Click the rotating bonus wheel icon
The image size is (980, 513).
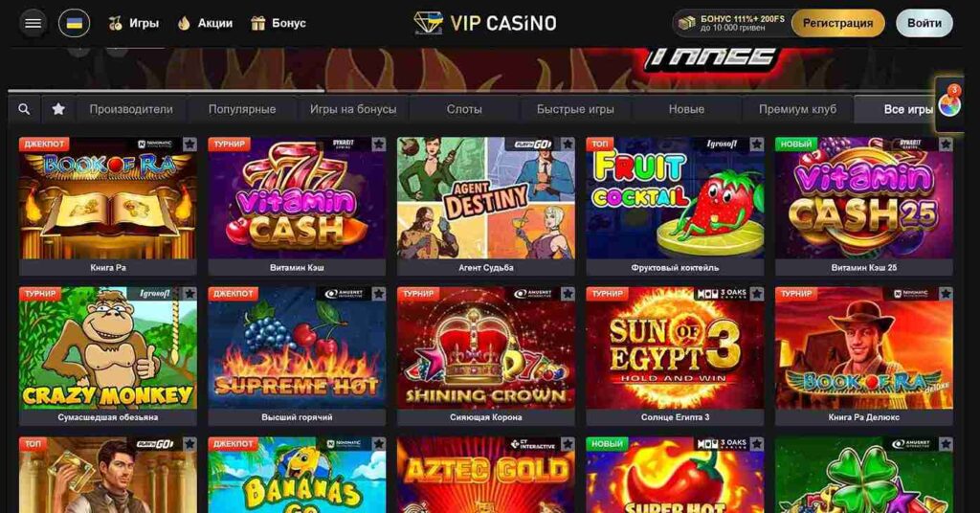949,103
